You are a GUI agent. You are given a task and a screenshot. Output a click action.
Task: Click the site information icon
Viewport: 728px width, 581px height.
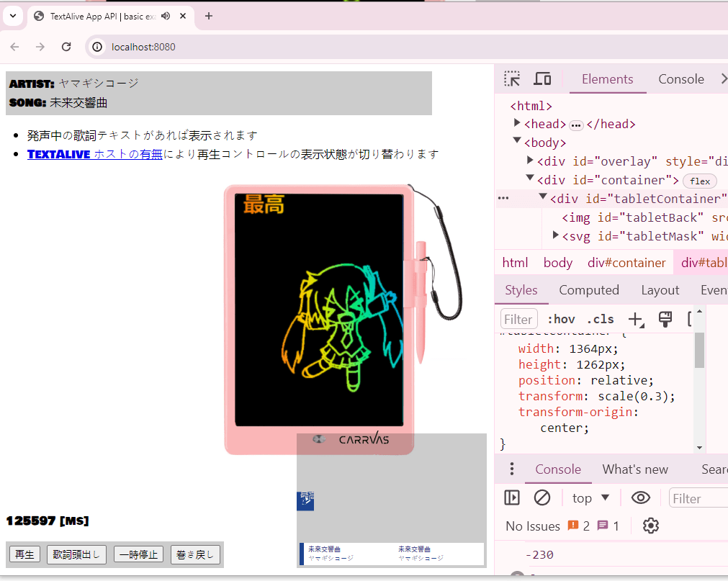click(x=98, y=47)
